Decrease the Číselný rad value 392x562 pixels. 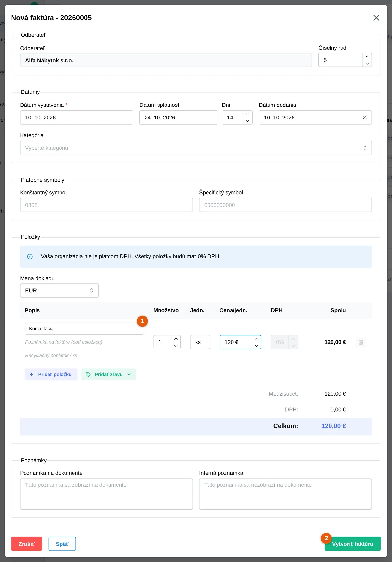[367, 64]
